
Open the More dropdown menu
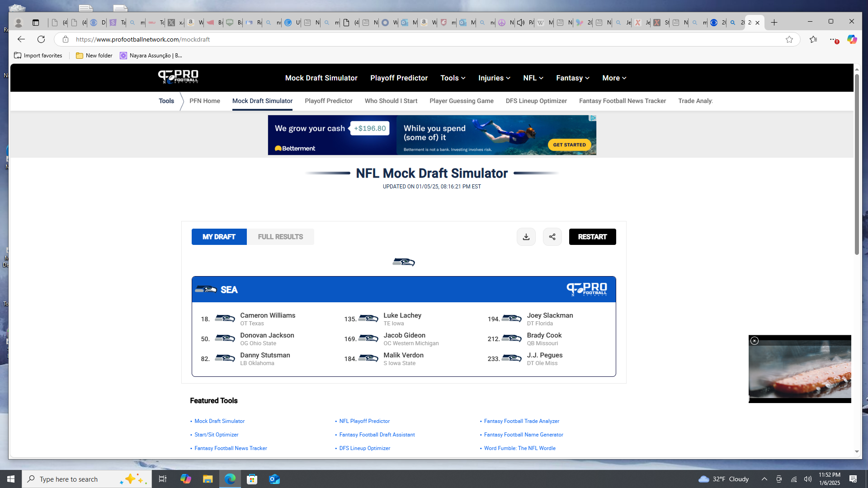[x=614, y=78]
